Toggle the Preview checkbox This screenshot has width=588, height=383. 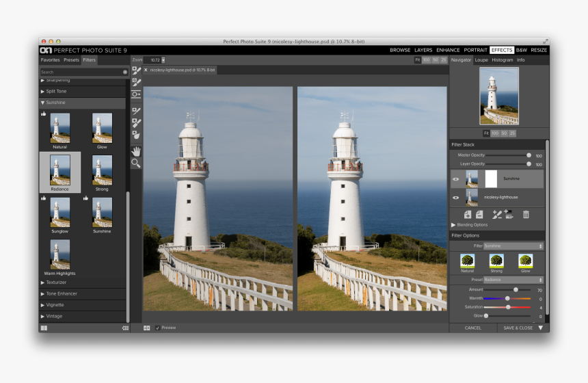coord(157,328)
